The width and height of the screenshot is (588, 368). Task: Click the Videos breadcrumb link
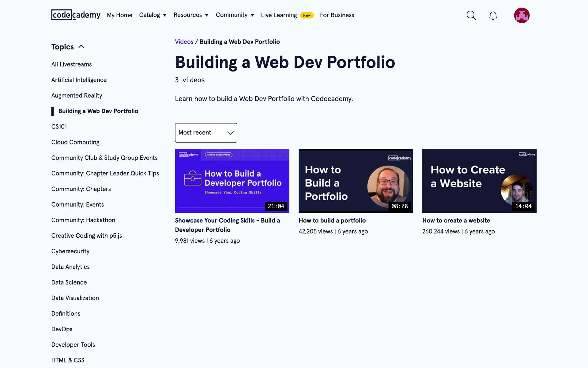coord(184,42)
